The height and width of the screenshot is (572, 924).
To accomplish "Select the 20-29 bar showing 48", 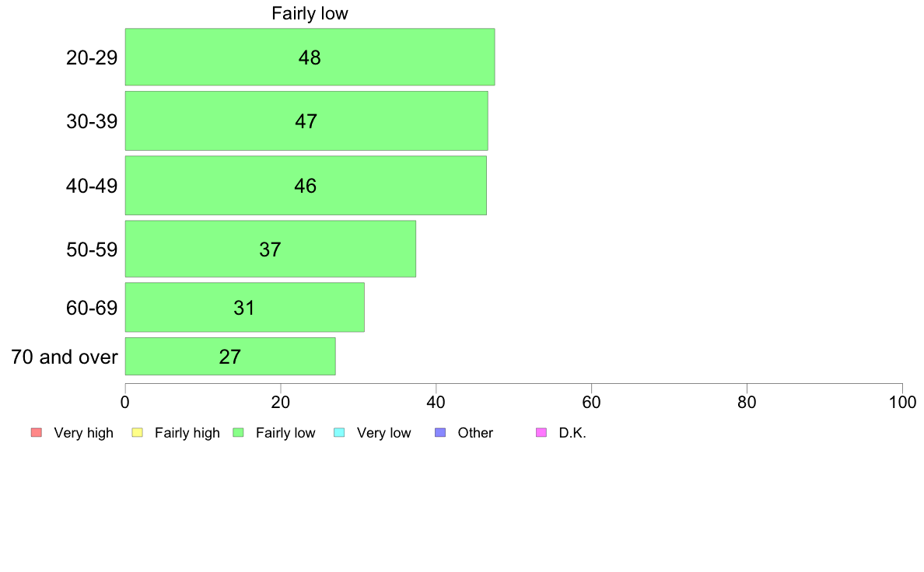I will click(310, 58).
